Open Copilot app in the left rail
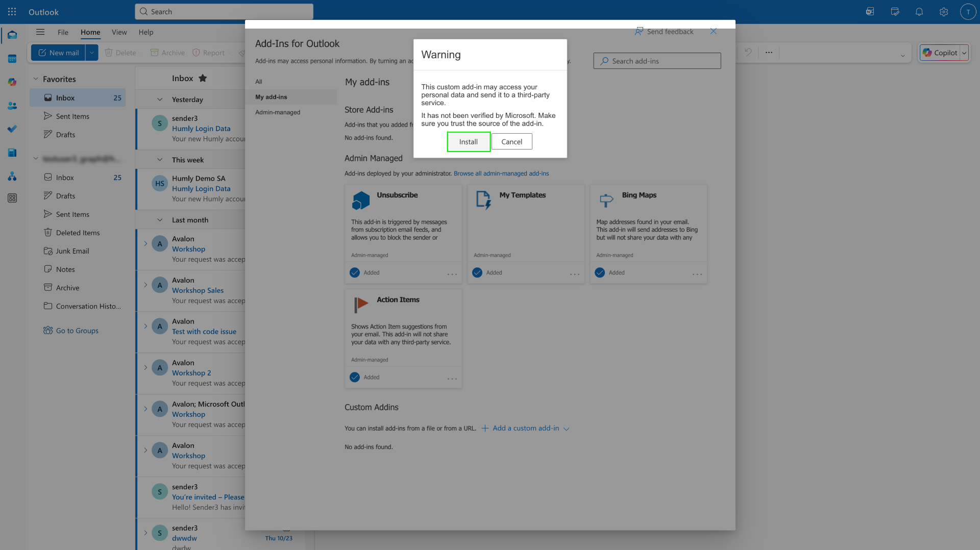980x550 pixels. pyautogui.click(x=12, y=82)
